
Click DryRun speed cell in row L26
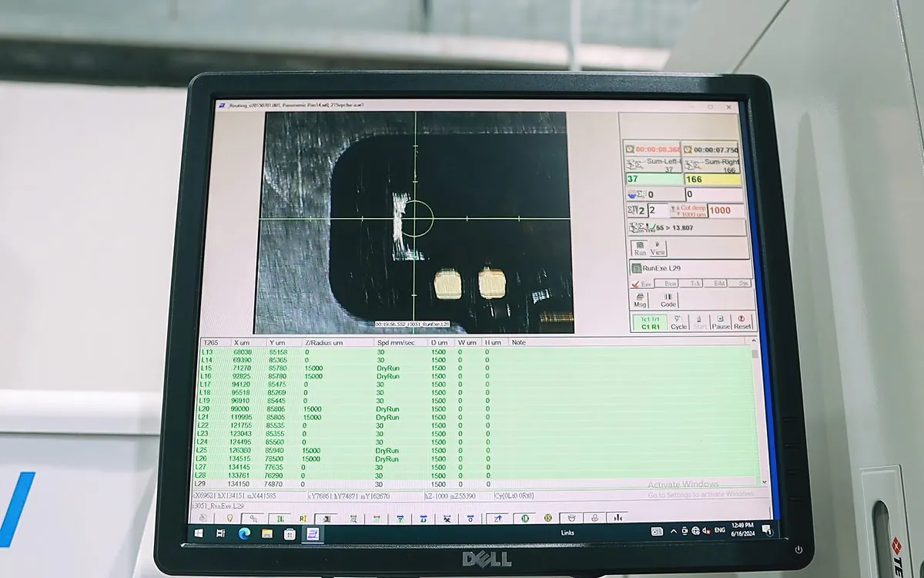click(387, 459)
